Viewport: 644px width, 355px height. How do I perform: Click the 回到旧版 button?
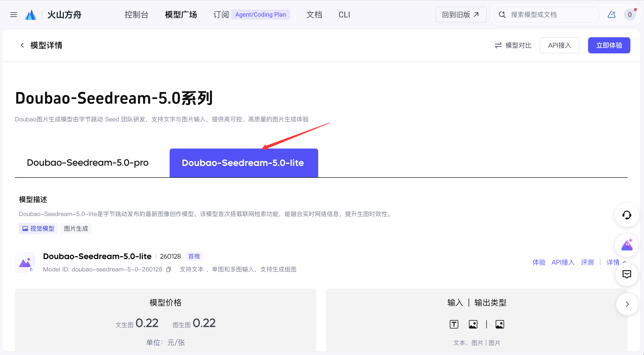click(x=461, y=15)
